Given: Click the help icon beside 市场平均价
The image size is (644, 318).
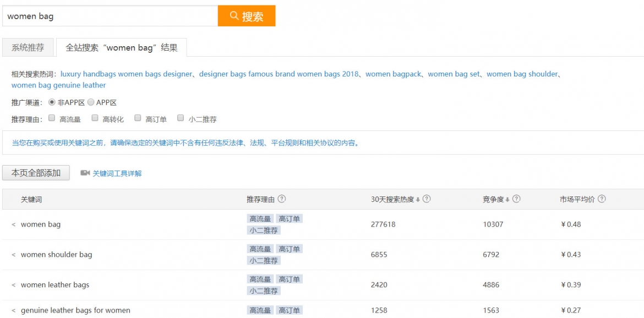Looking at the screenshot, I should coord(602,199).
